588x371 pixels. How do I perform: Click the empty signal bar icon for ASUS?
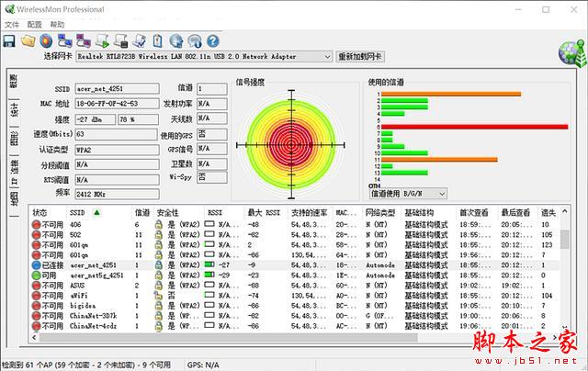209,285
